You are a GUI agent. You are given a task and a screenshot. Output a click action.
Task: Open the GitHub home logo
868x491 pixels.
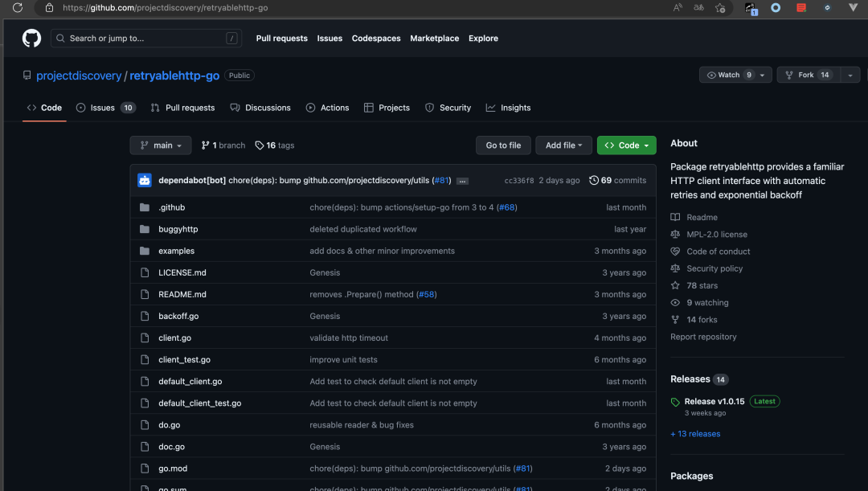[x=31, y=39]
